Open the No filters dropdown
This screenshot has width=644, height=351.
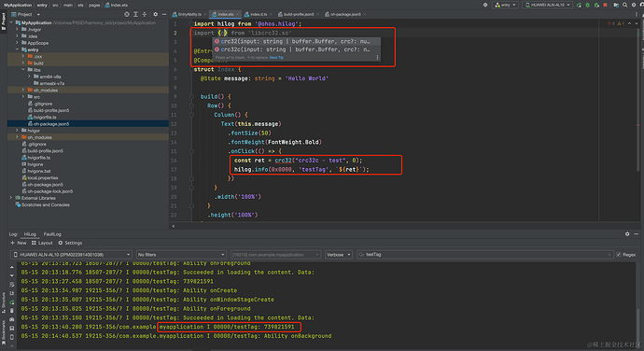pos(181,255)
